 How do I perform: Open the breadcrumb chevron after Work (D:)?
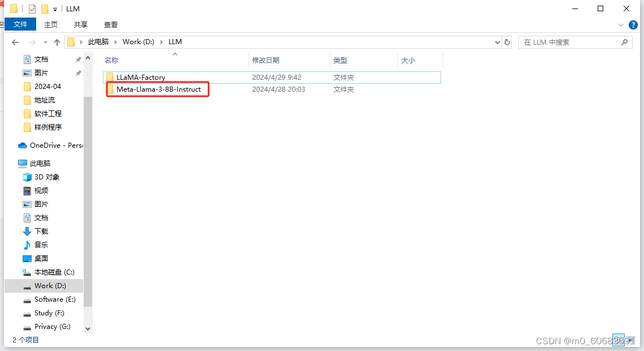[161, 42]
